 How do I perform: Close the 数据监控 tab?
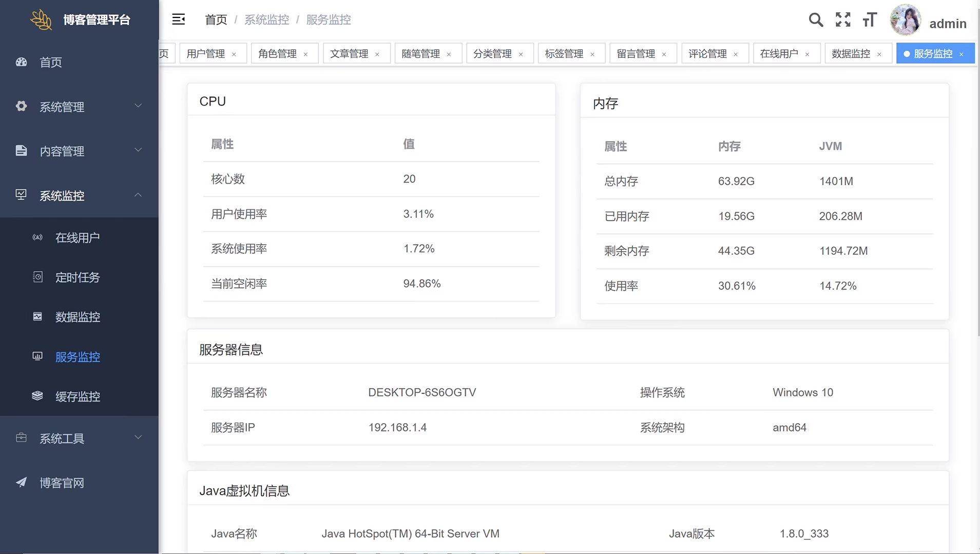[x=879, y=54]
